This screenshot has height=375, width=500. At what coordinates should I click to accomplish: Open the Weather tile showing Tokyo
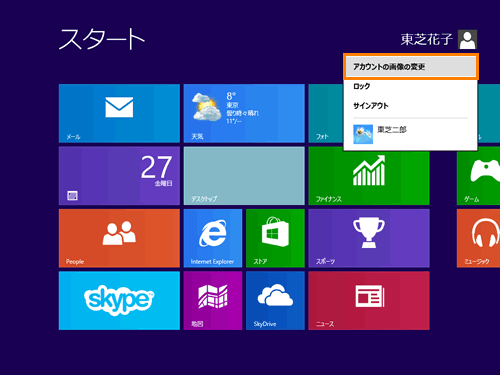coord(244,113)
